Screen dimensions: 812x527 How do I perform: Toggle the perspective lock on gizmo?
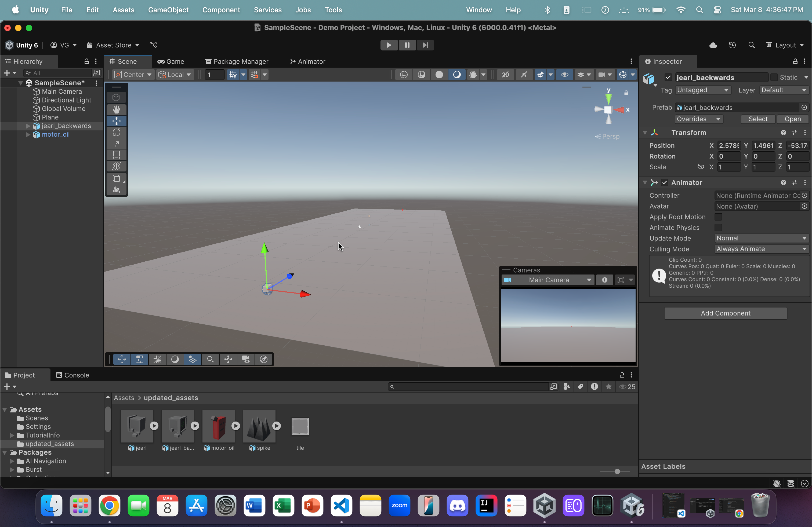click(626, 93)
